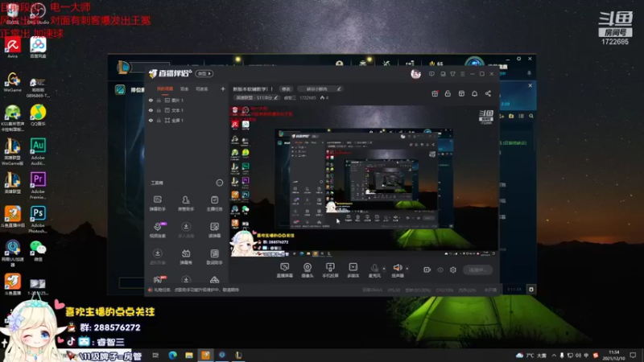Viewport: 644px width, 362px height.
Task: Click the taskbar clock
Action: point(613,355)
